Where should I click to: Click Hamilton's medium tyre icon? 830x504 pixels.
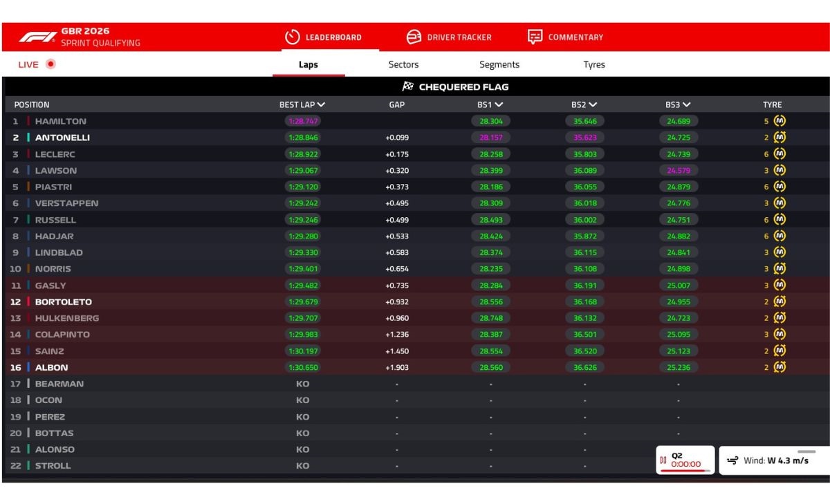pos(780,121)
